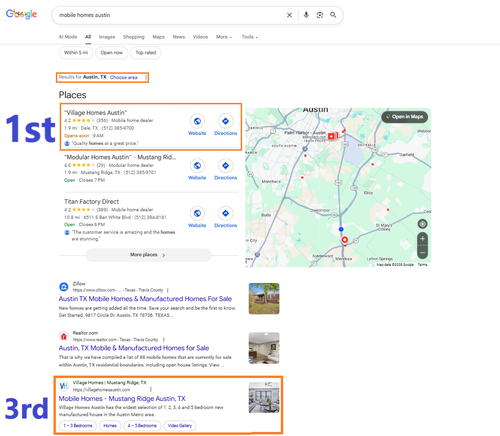Get directions to Village Homes Austin
The image size is (500, 436).
click(x=226, y=121)
